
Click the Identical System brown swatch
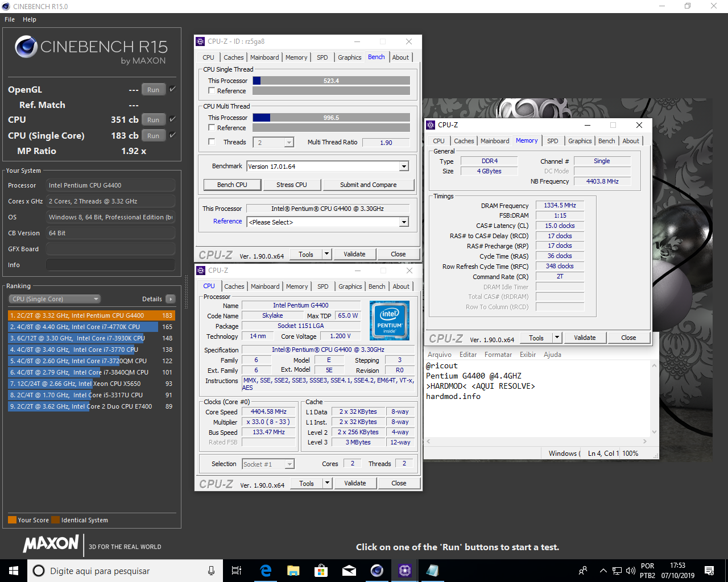click(x=55, y=520)
